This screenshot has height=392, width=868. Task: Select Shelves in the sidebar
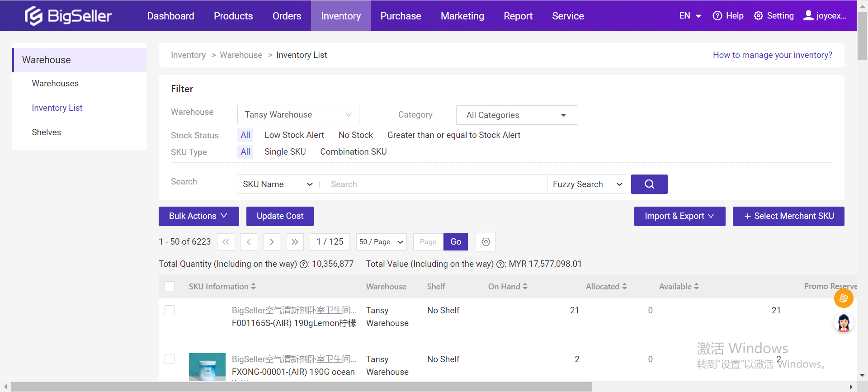coord(46,132)
